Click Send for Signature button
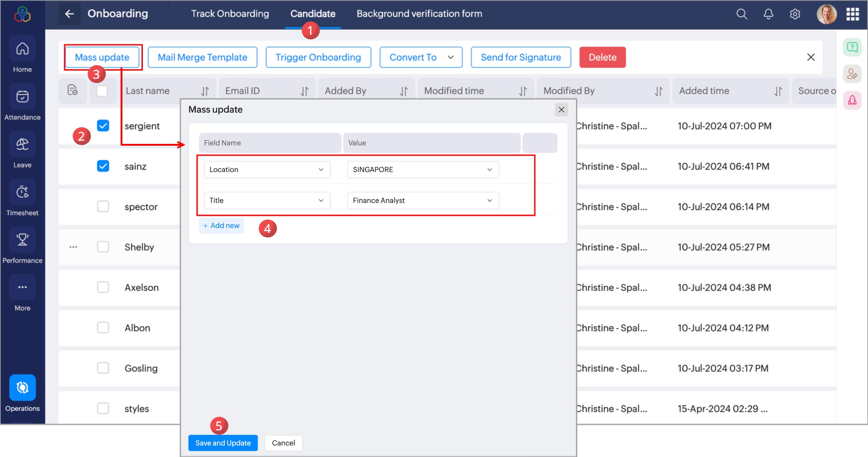The image size is (868, 457). point(521,57)
